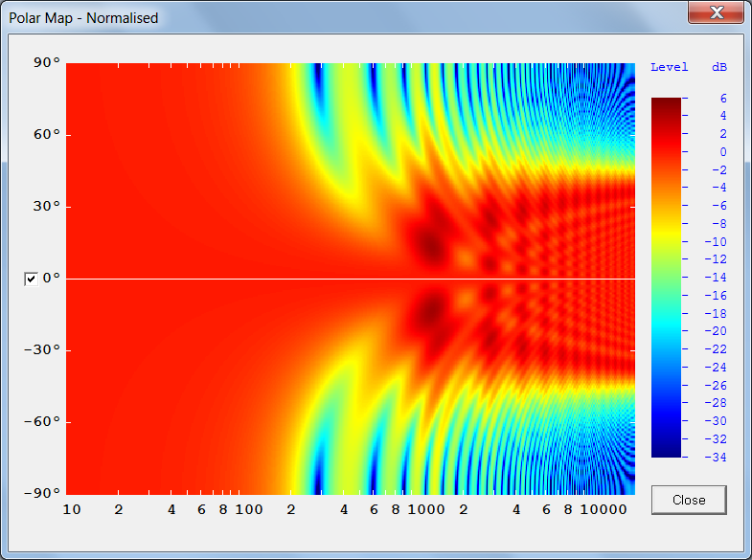Click the Close button
The width and height of the screenshot is (752, 560).
click(689, 500)
